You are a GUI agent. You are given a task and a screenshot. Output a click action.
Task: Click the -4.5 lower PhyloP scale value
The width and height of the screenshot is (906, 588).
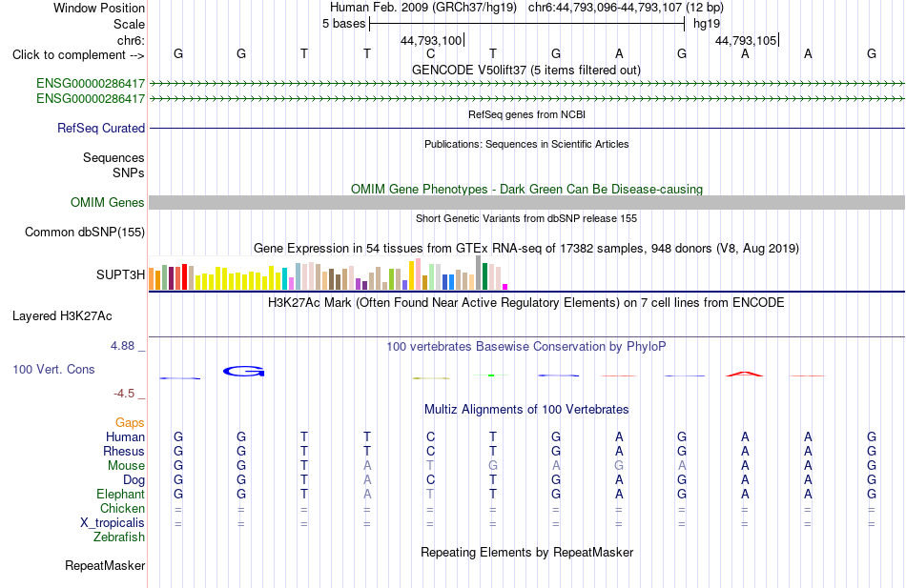[x=124, y=394]
